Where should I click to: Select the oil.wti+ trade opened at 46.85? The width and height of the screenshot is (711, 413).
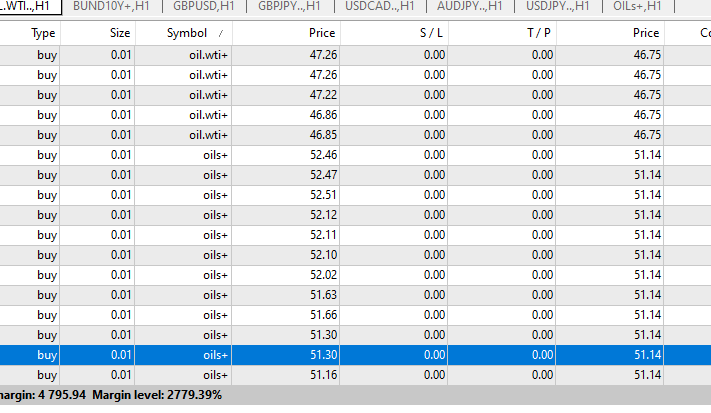[356, 135]
